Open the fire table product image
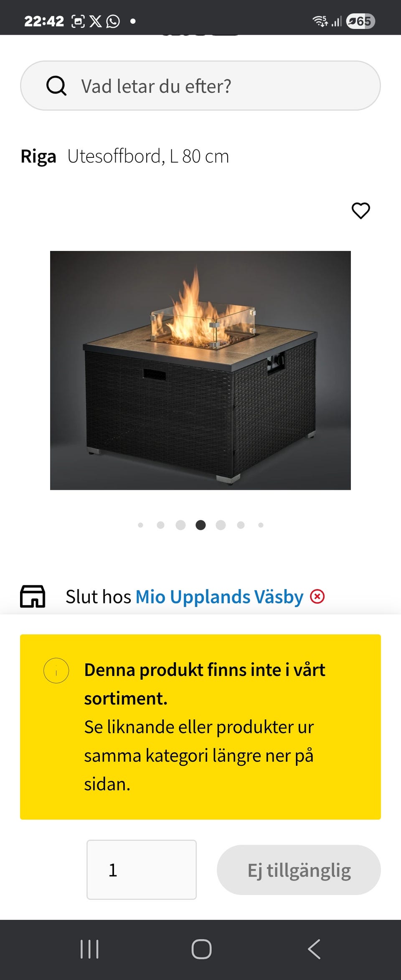The width and height of the screenshot is (401, 980). point(200,370)
